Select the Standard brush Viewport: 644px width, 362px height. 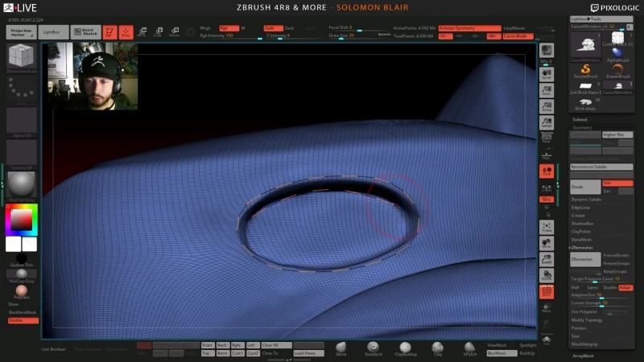[x=373, y=349]
